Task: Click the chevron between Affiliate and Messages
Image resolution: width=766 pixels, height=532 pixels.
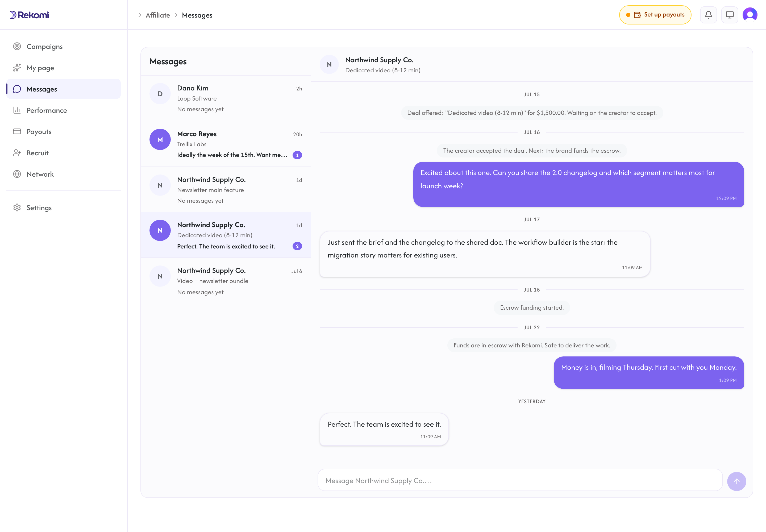Action: tap(176, 15)
